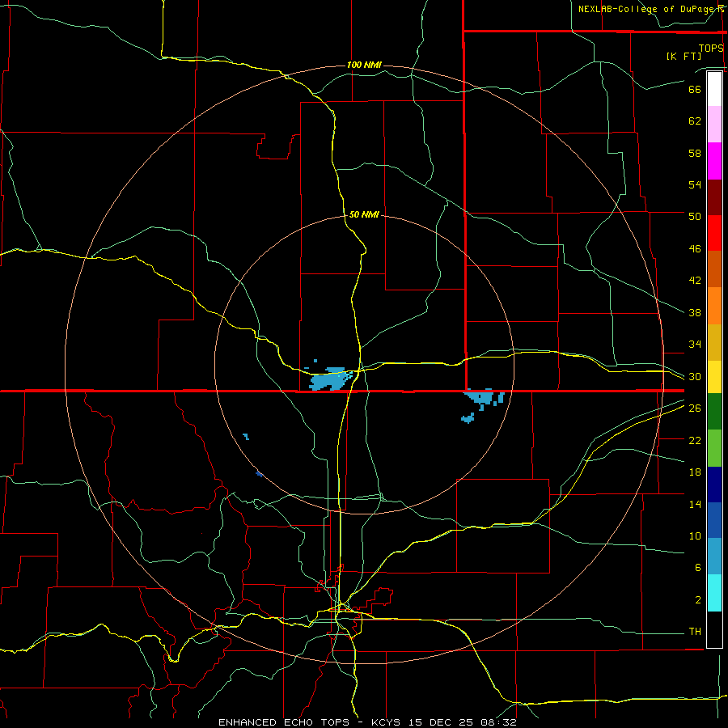The width and height of the screenshot is (728, 728).
Task: Click the light-blue echo on the eastern 50 NMI ring
Action: click(x=485, y=397)
